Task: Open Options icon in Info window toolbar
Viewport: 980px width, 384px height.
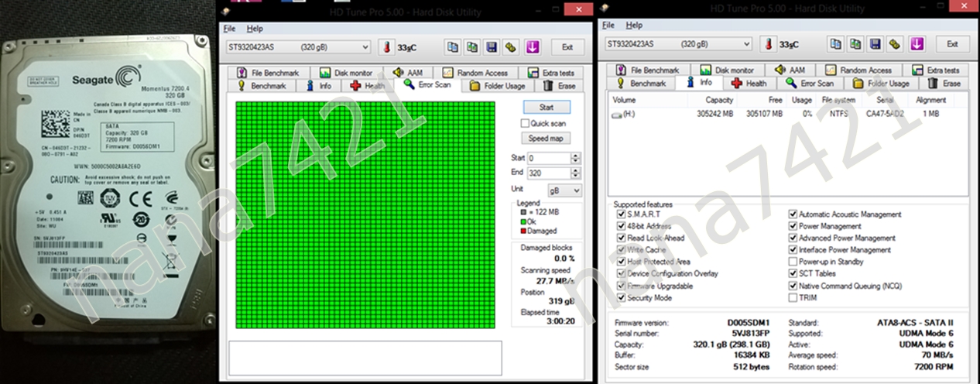Action: 895,44
